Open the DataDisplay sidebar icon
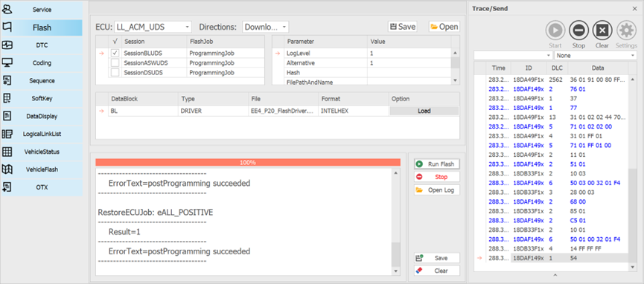 [7, 116]
